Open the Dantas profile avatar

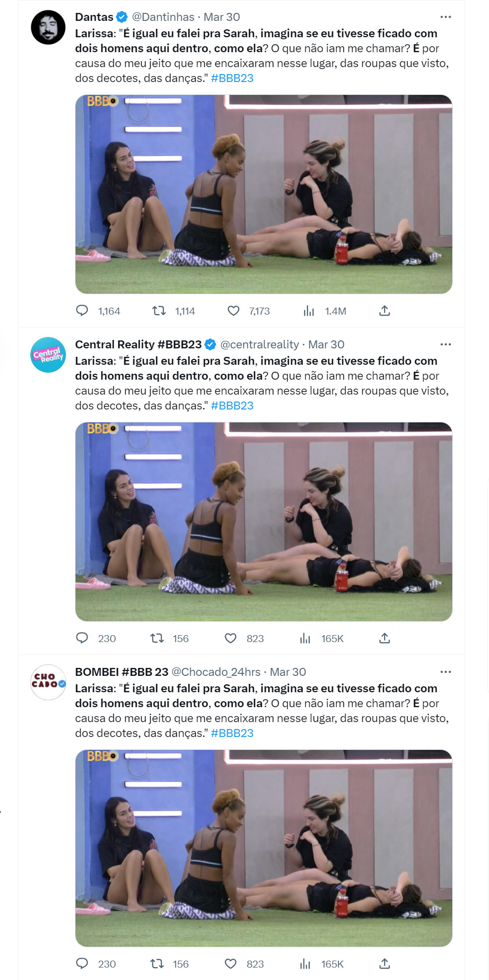pyautogui.click(x=48, y=27)
